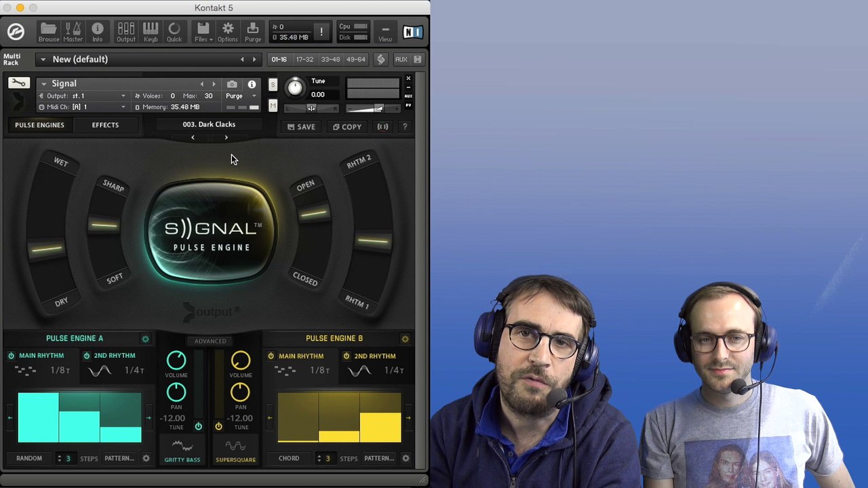Mute the Signal instrument
Image resolution: width=868 pixels, height=488 pixels.
(273, 106)
